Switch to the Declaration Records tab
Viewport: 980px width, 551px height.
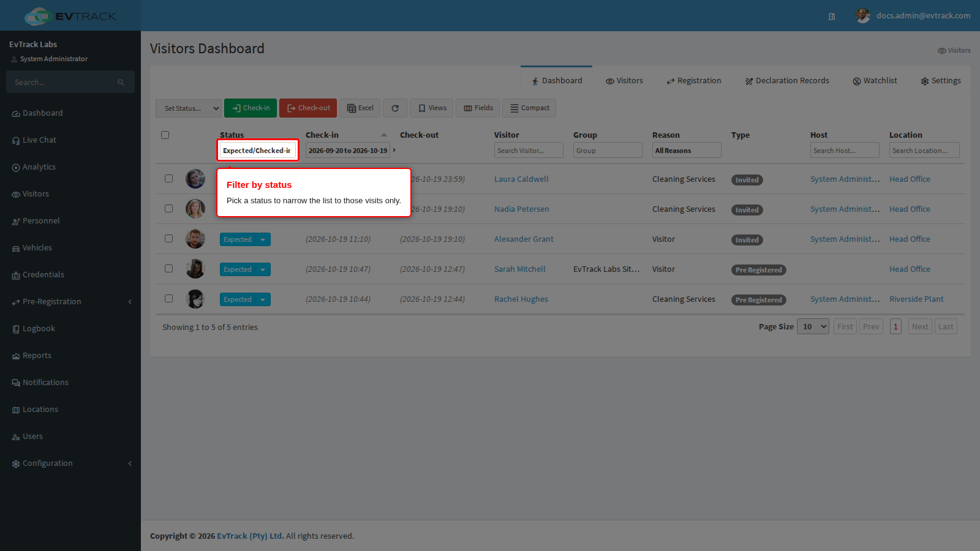787,81
